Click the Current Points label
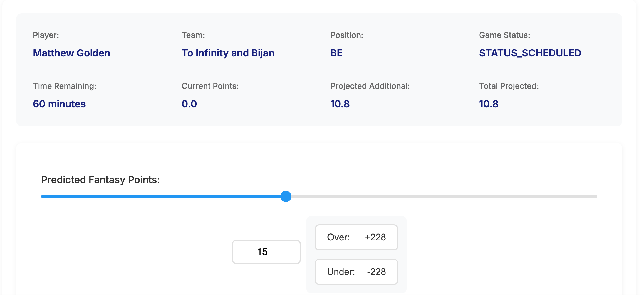Screen dimensions: 644x295 [x=210, y=86]
